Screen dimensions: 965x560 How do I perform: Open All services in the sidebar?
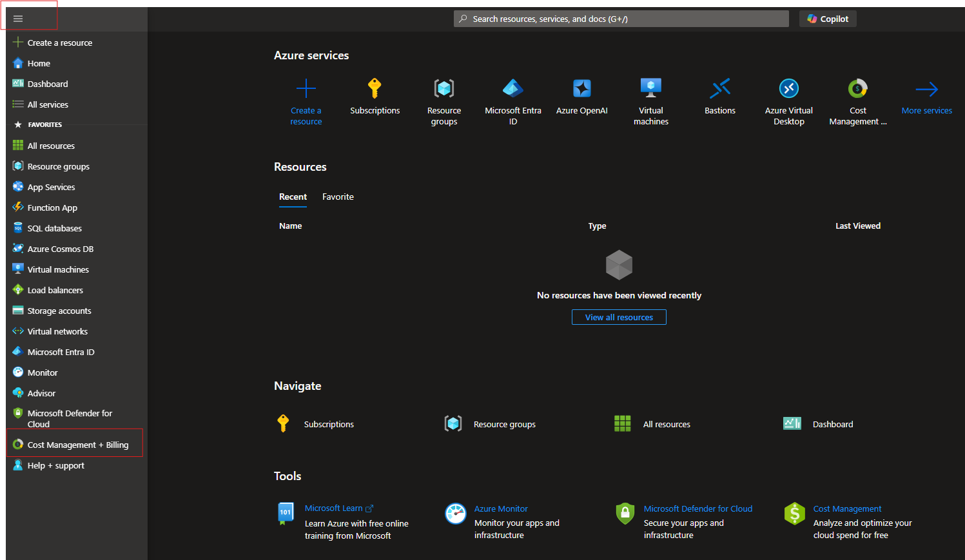click(x=40, y=104)
